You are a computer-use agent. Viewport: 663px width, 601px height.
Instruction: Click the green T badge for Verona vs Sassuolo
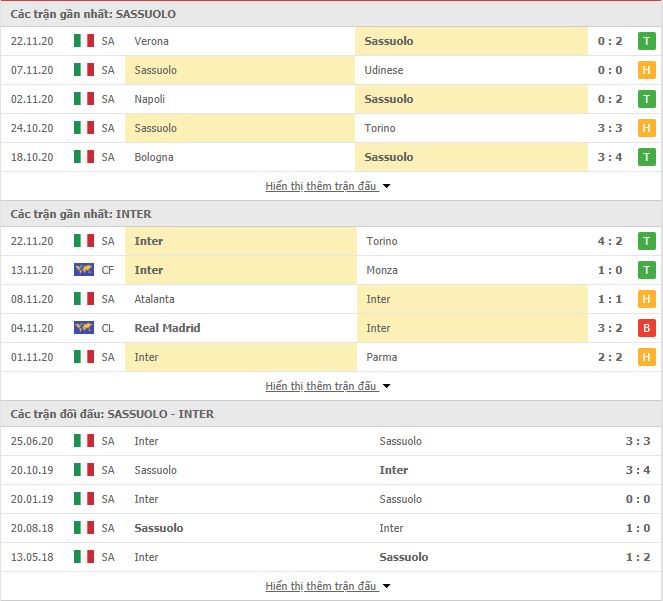647,41
